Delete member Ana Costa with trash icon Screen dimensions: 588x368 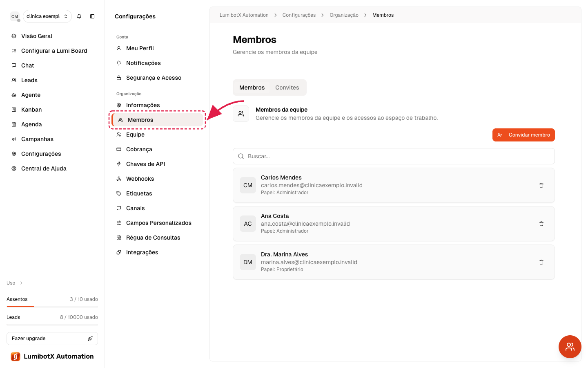[x=541, y=224]
